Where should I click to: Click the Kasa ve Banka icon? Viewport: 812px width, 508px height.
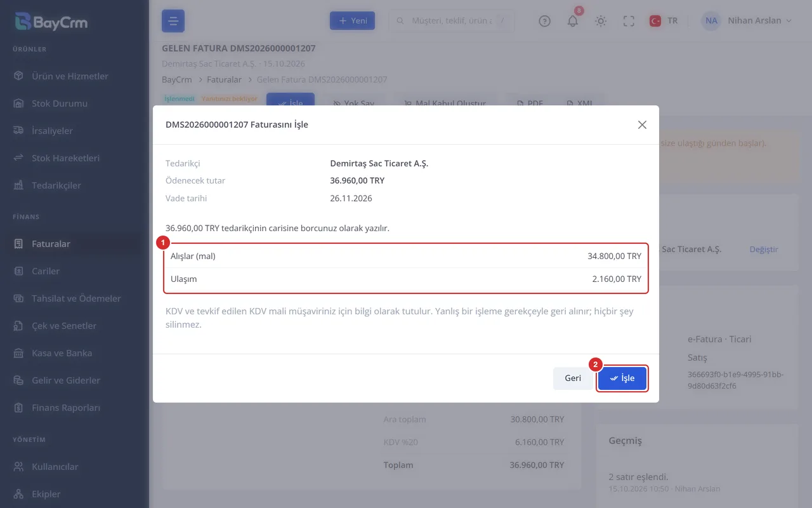pyautogui.click(x=19, y=353)
